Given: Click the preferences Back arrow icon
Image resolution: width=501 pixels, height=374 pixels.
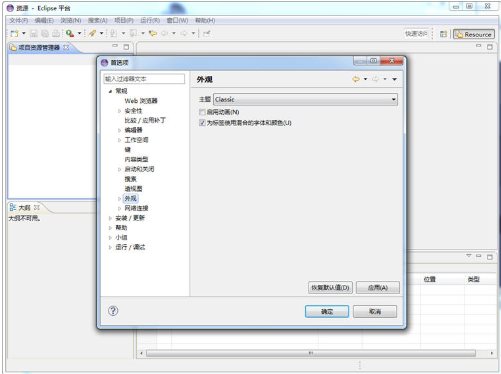Looking at the screenshot, I should pos(356,79).
